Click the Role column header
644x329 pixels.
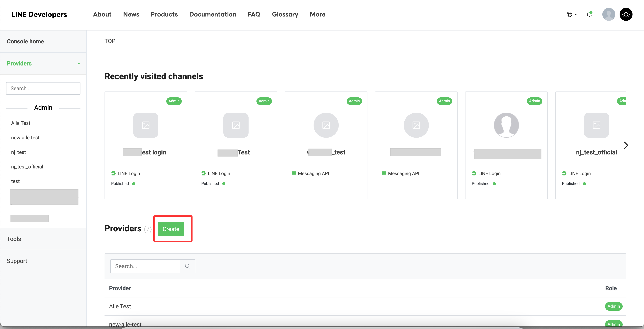(x=611, y=288)
